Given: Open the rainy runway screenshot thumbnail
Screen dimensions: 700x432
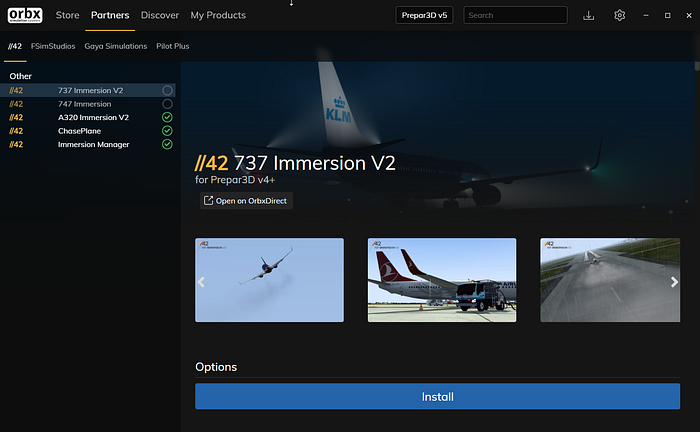Looking at the screenshot, I should (x=610, y=280).
